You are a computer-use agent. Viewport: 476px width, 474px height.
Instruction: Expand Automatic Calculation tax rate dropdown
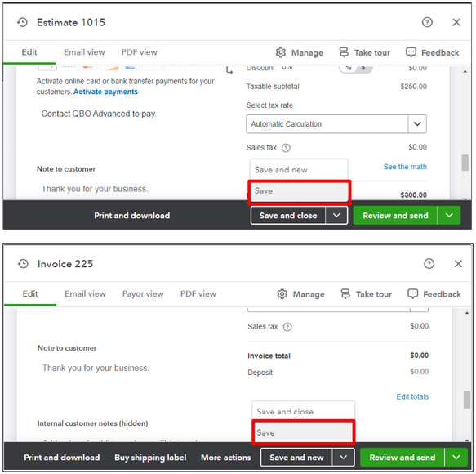[x=417, y=124]
